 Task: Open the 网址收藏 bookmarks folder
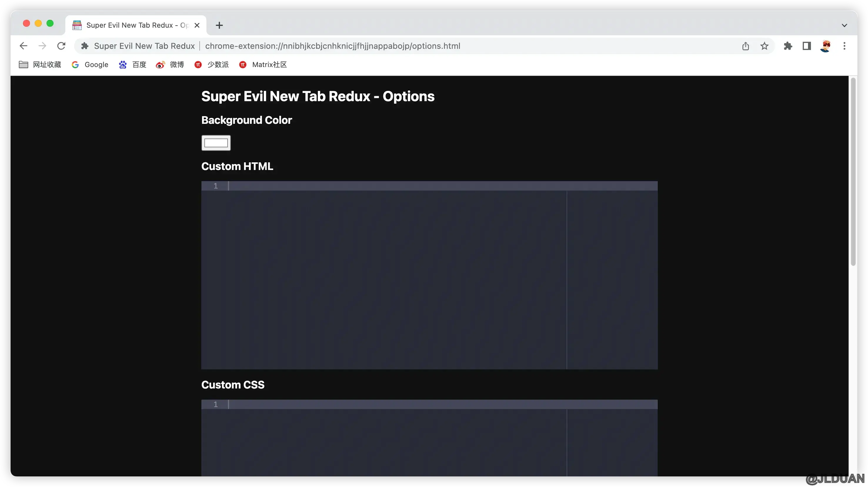pyautogui.click(x=40, y=64)
